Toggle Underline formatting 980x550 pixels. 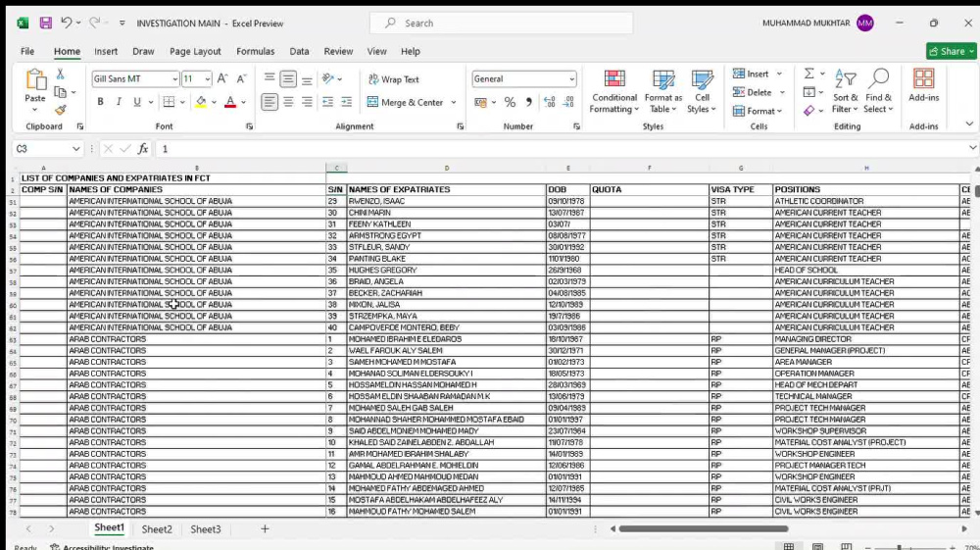coord(137,102)
